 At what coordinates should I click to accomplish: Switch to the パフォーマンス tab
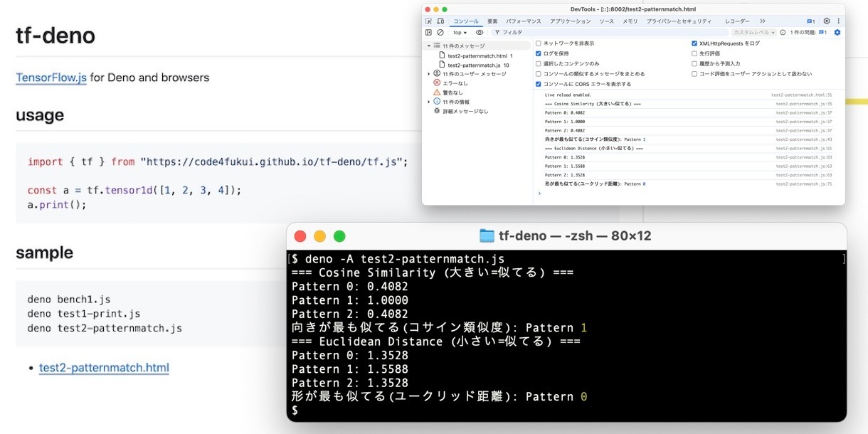[x=524, y=21]
